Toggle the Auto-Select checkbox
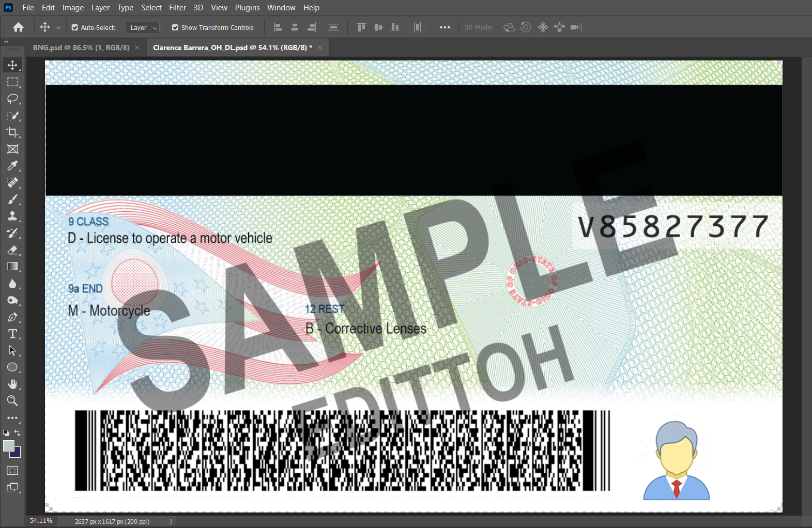The image size is (812, 528). (75, 27)
